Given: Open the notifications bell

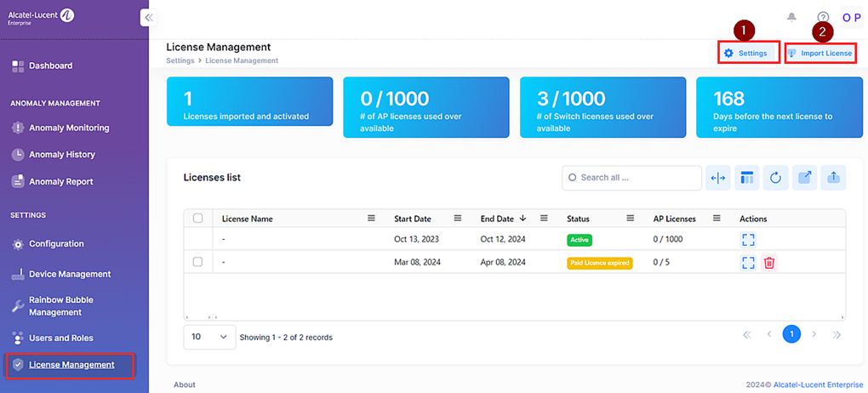Looking at the screenshot, I should 791,17.
